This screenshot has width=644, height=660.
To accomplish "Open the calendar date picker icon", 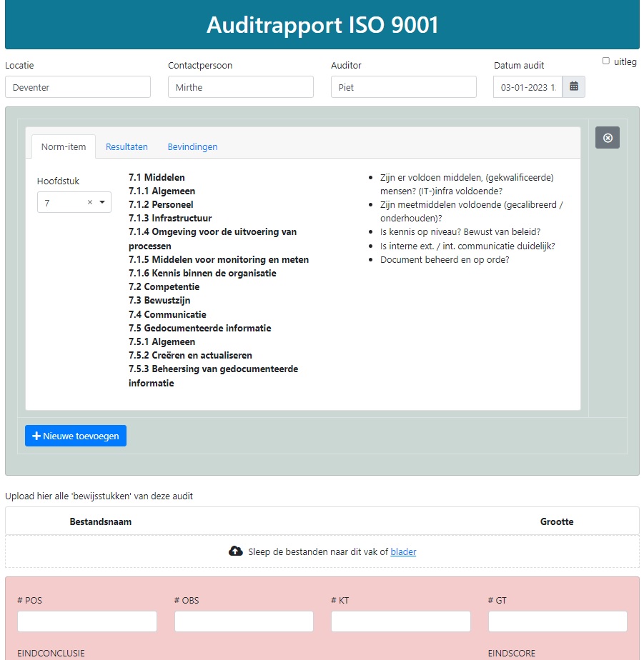I will tap(575, 86).
